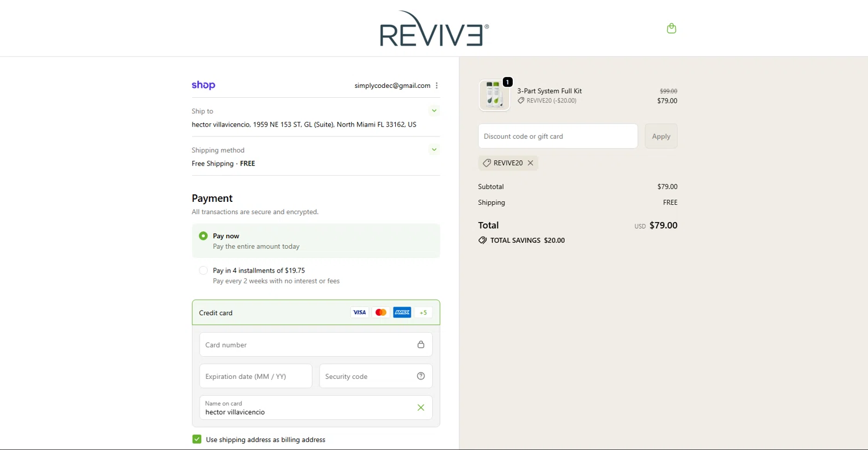The image size is (868, 450).
Task: Click the Shop Pay logo
Action: [203, 85]
